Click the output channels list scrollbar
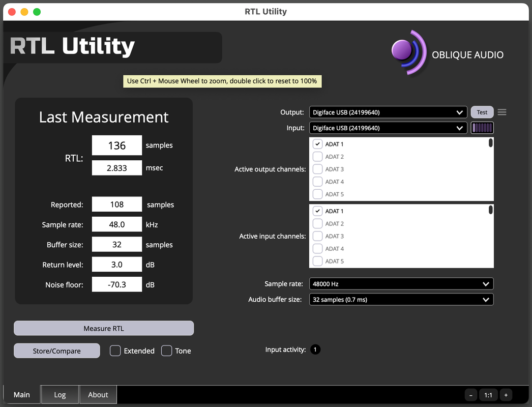The width and height of the screenshot is (532, 407). point(490,143)
